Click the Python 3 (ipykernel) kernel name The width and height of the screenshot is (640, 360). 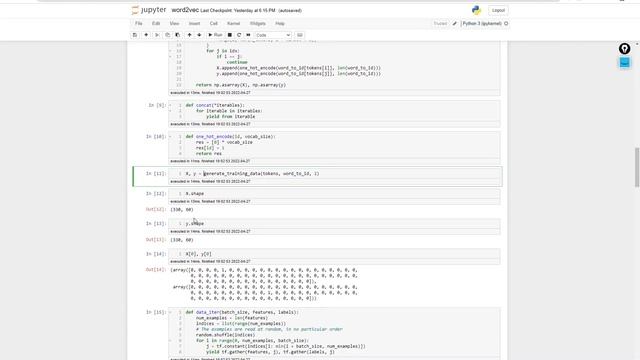pyautogui.click(x=482, y=24)
